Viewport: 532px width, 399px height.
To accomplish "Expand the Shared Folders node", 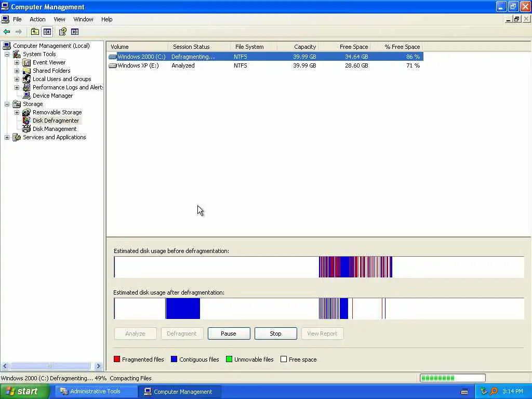I will point(17,71).
